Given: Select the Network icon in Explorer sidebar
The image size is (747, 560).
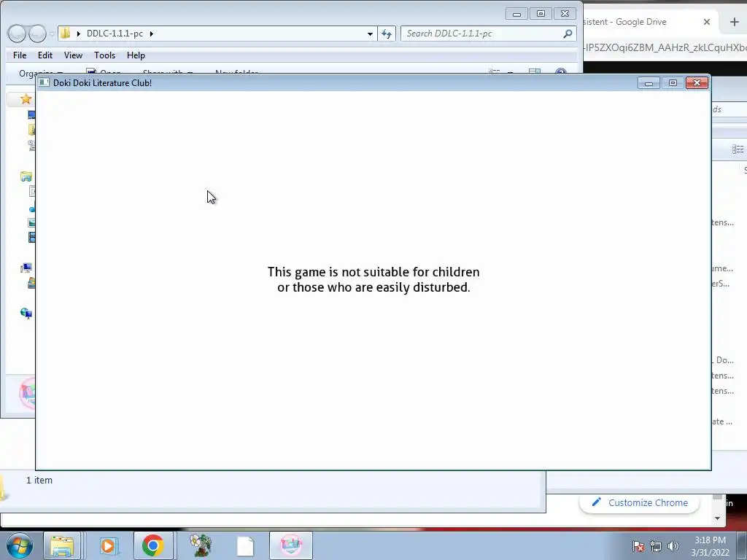Looking at the screenshot, I should (x=26, y=313).
